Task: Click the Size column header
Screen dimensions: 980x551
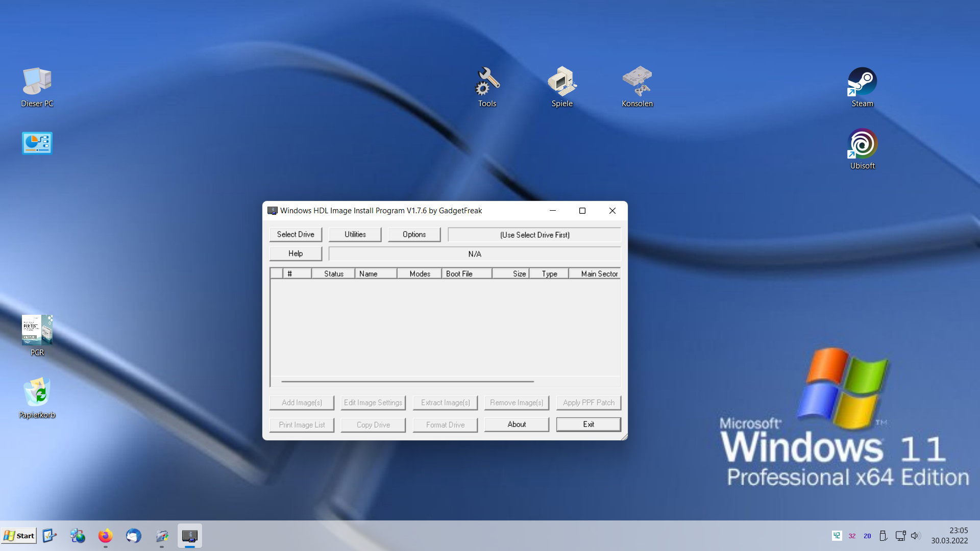Action: [511, 273]
